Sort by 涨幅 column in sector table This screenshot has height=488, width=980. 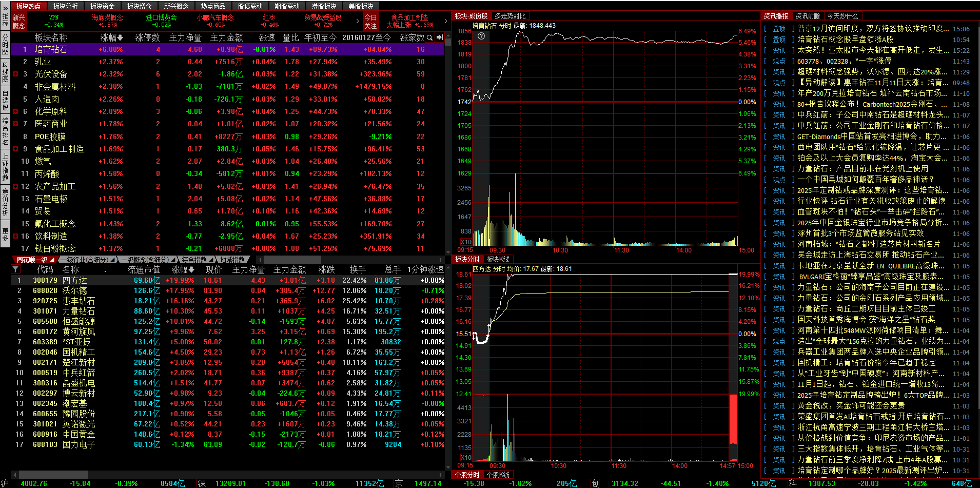click(x=111, y=37)
